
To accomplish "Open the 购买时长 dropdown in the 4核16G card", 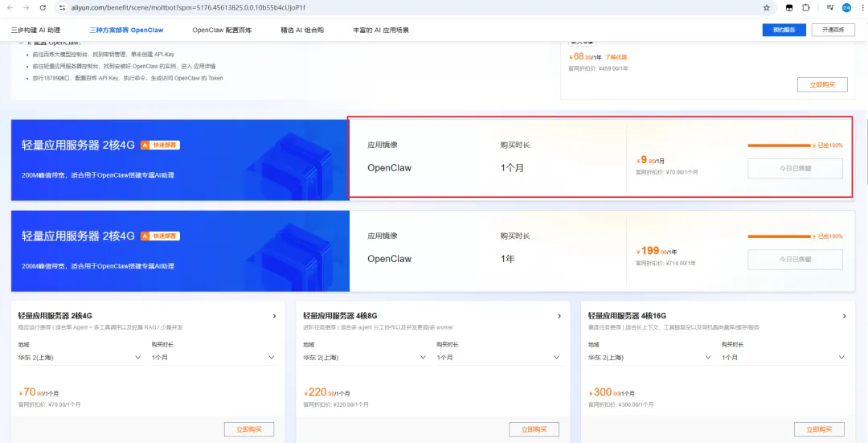I will [784, 358].
